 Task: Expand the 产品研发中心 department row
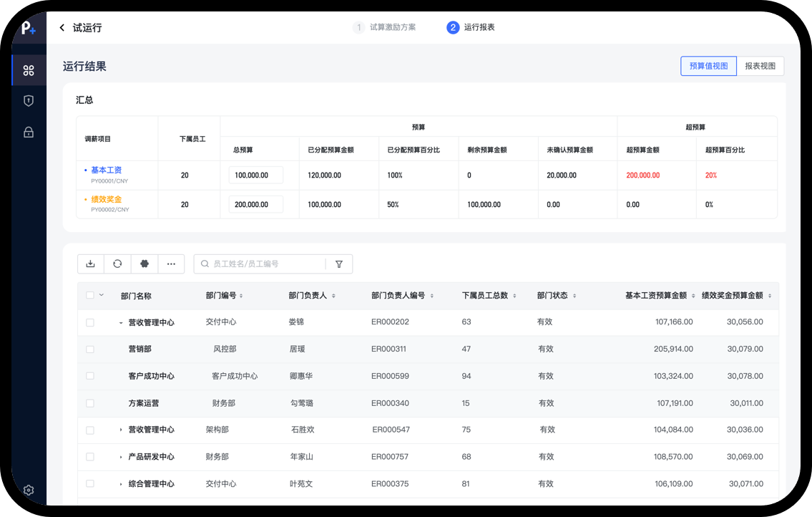click(121, 457)
